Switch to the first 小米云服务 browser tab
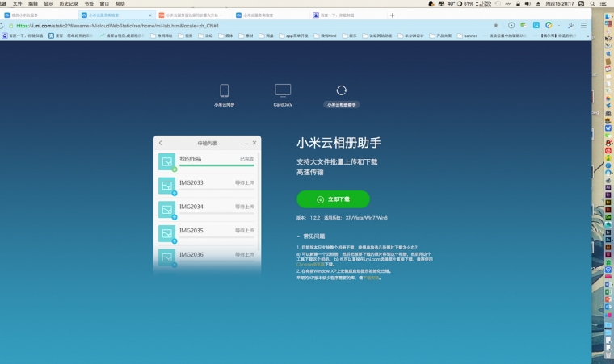The image size is (614, 364). click(x=39, y=15)
